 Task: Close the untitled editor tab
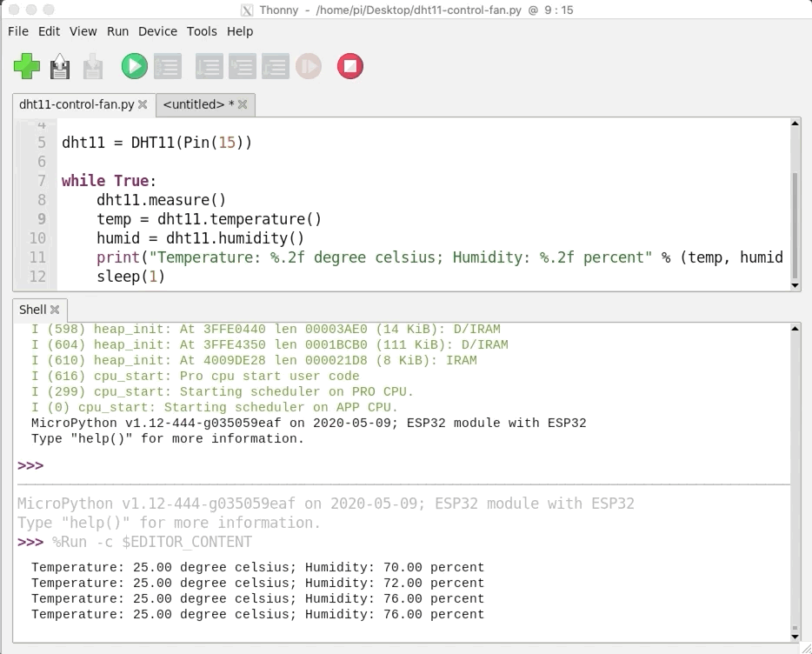pos(243,104)
